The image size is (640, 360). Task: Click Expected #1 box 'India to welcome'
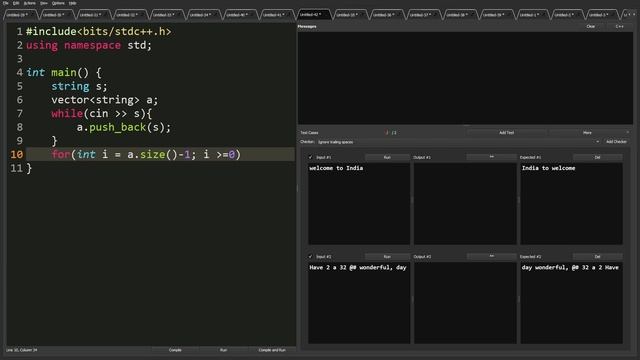(571, 204)
